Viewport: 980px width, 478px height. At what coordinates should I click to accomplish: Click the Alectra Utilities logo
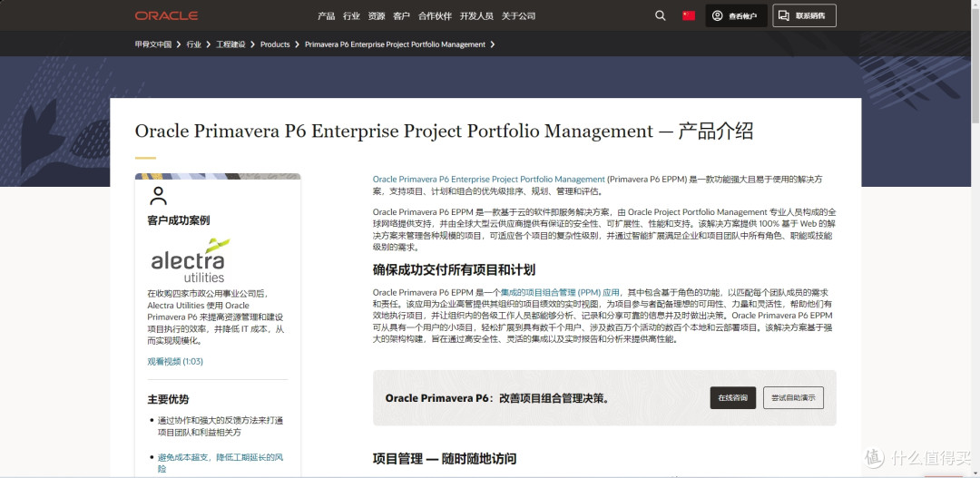point(190,260)
